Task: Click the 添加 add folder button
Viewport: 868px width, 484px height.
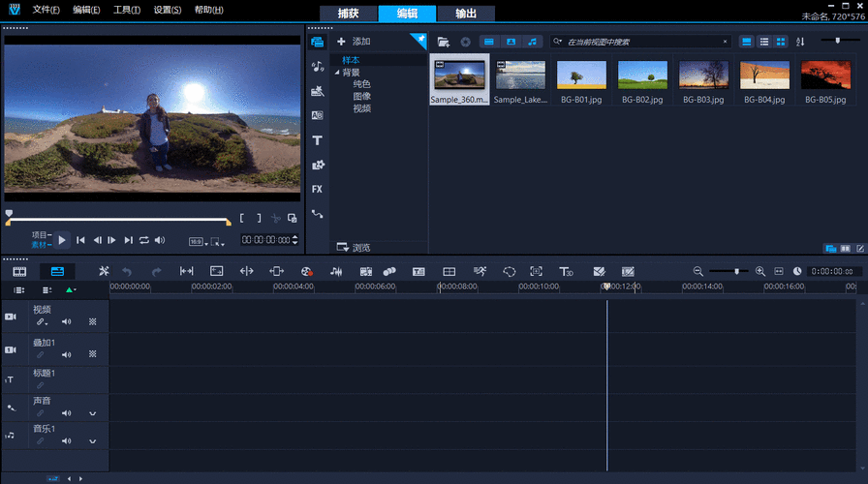Action: [354, 42]
